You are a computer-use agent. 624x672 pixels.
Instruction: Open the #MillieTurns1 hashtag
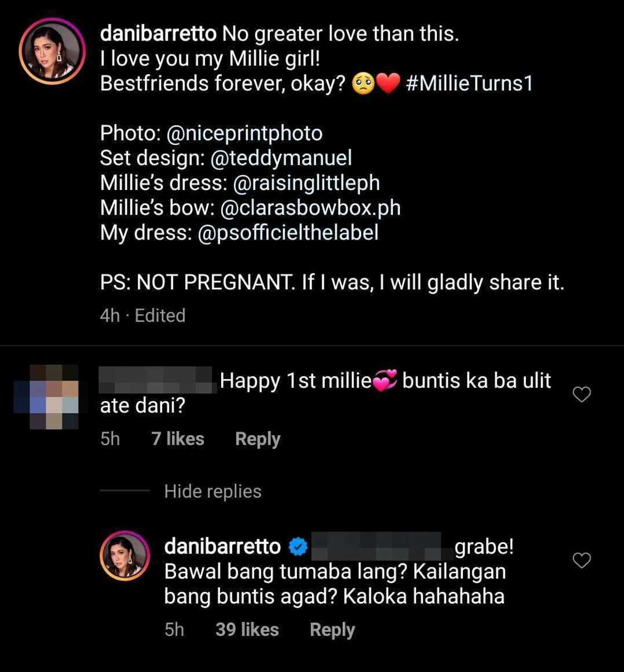469,84
